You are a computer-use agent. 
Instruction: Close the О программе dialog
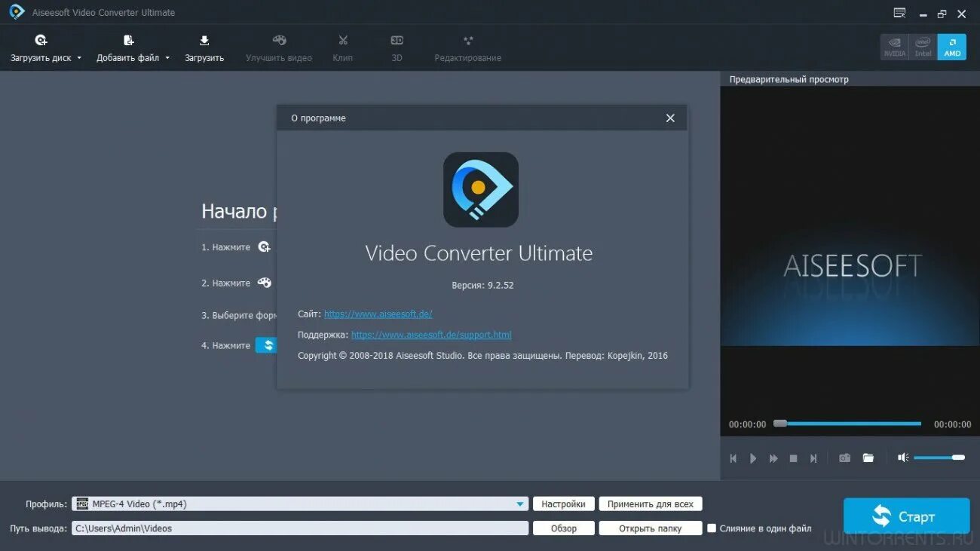tap(670, 118)
